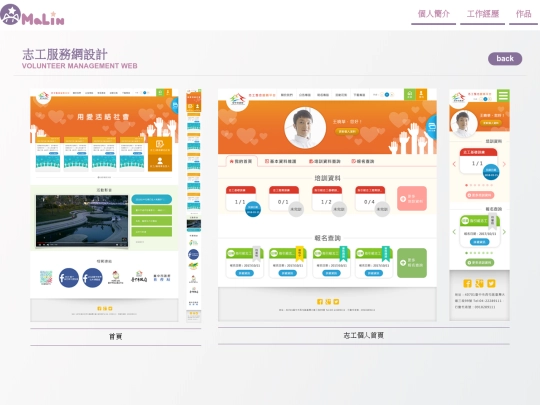Click the 志工服務網設計 heading

tap(65, 54)
